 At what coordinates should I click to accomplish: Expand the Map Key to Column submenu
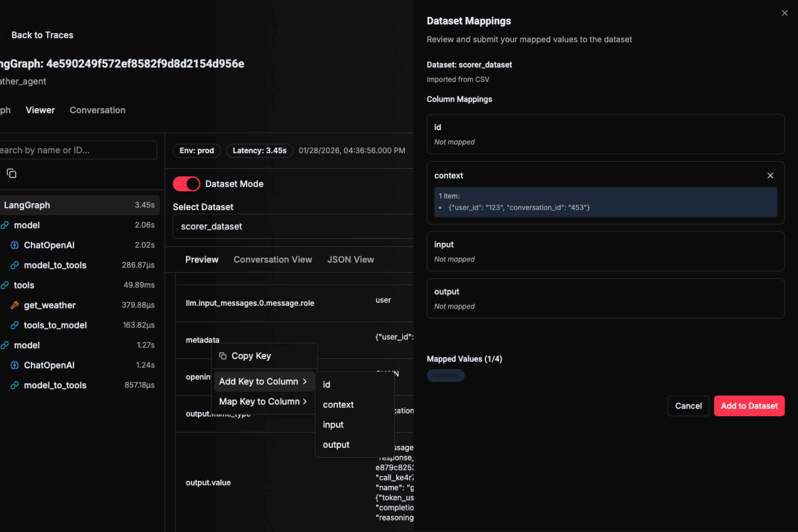pyautogui.click(x=263, y=401)
